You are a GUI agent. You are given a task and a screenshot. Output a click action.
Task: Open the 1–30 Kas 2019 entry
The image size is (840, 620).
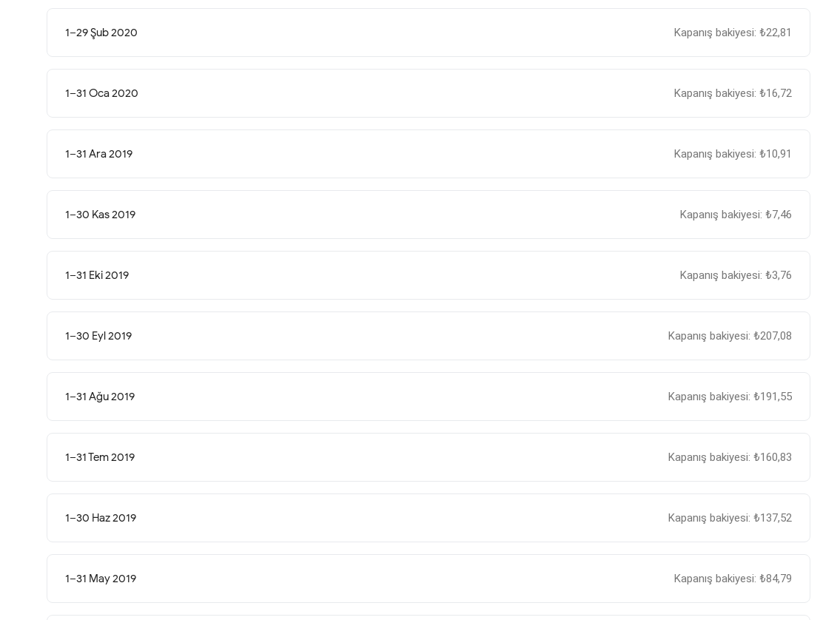[428, 215]
